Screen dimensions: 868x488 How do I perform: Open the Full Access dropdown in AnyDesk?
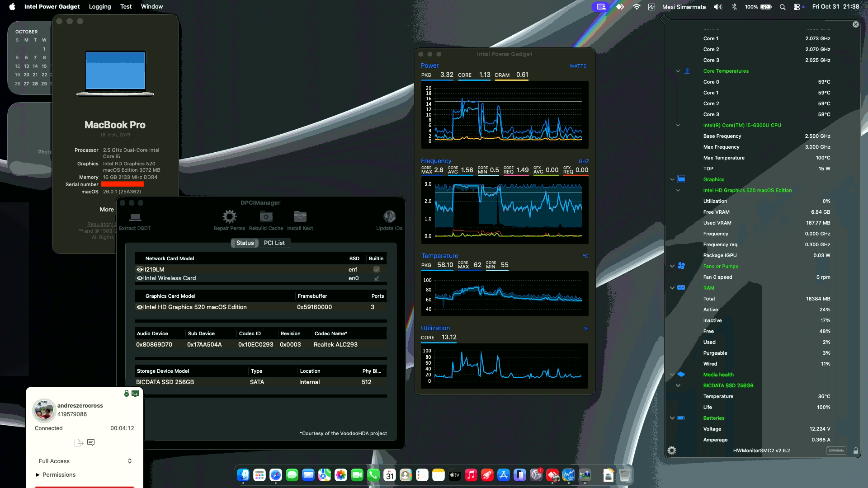click(x=85, y=461)
